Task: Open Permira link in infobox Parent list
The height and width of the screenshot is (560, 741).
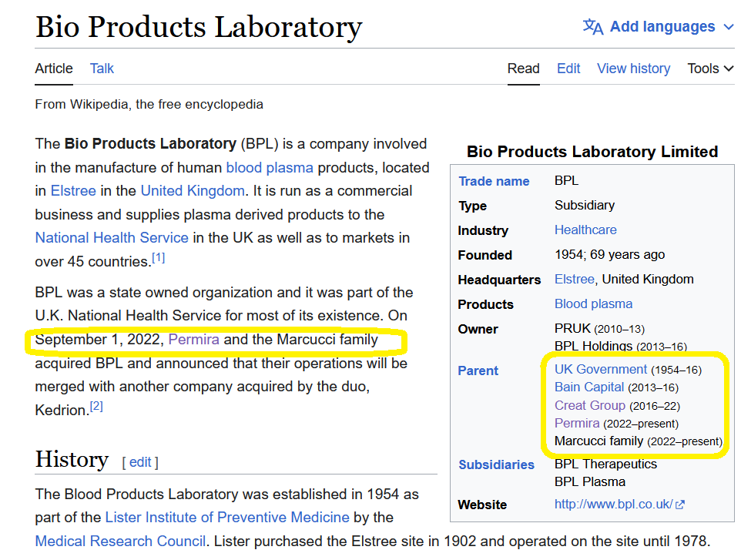Action: click(577, 423)
